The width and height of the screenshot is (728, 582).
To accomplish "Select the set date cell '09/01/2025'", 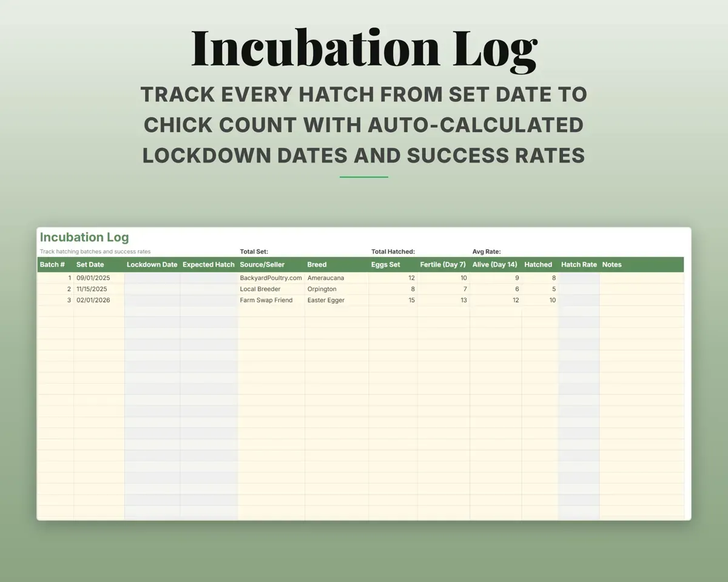I will [x=99, y=278].
